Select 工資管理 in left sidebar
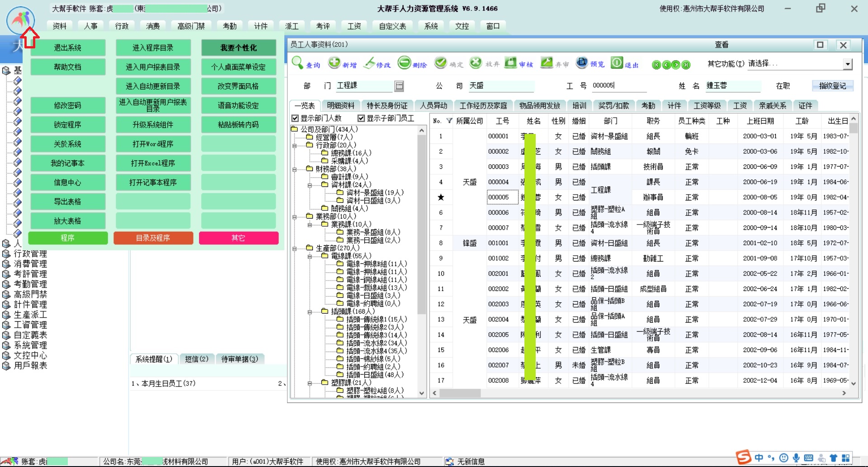 pos(30,325)
